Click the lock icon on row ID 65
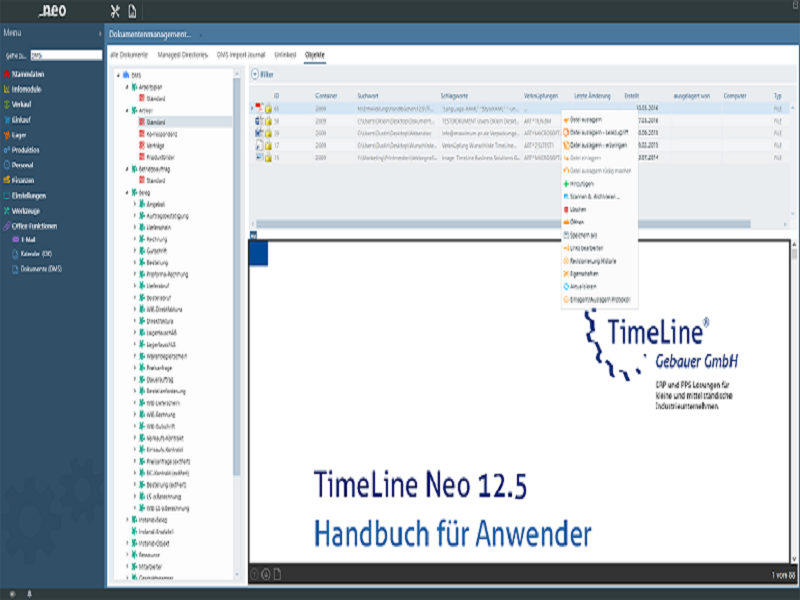Screen dimensions: 800x600 point(269,107)
